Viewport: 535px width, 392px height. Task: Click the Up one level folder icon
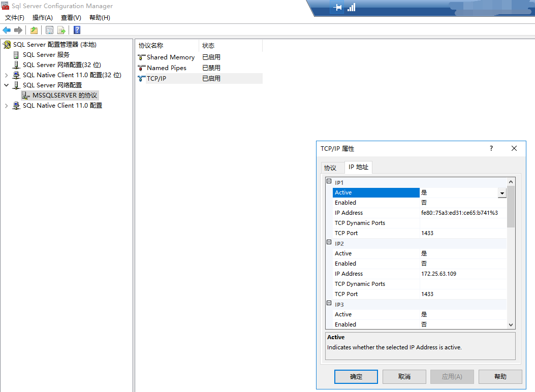click(x=34, y=30)
